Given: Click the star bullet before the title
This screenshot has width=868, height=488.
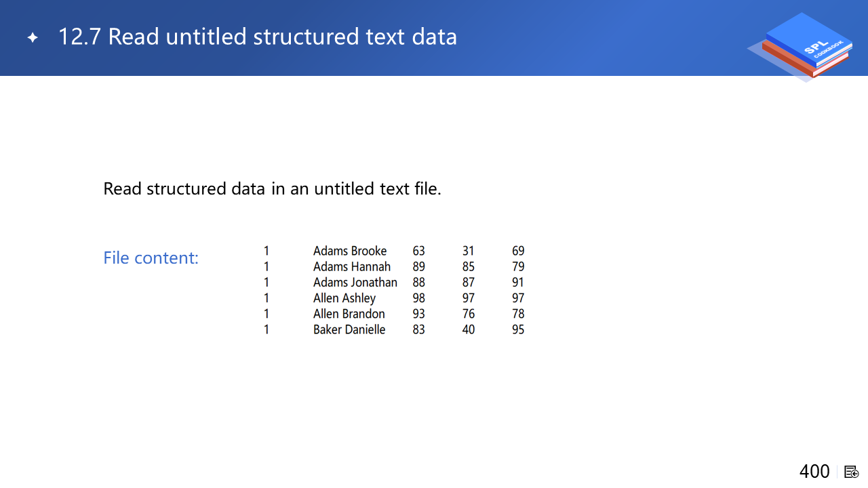Looking at the screenshot, I should tap(33, 37).
